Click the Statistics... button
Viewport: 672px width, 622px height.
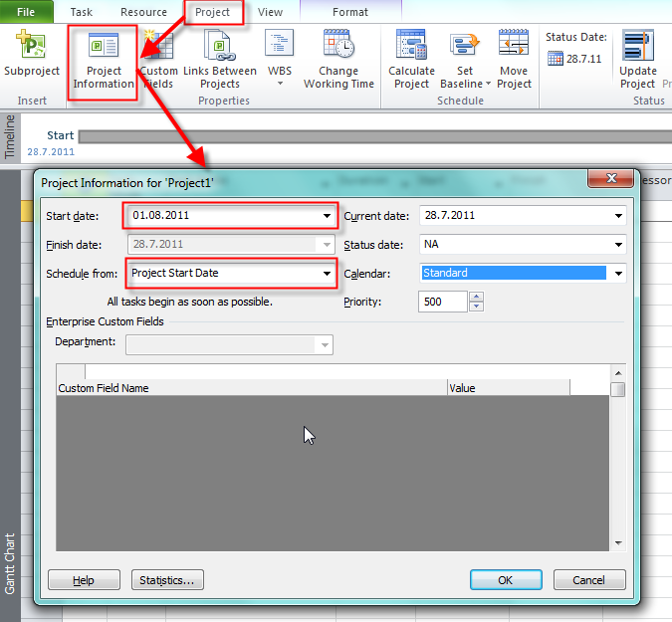point(166,580)
